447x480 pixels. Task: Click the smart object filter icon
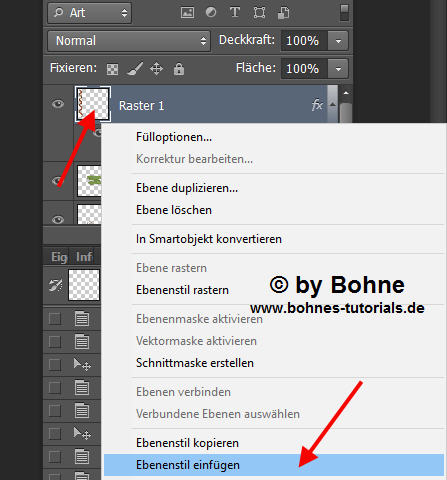tap(283, 13)
